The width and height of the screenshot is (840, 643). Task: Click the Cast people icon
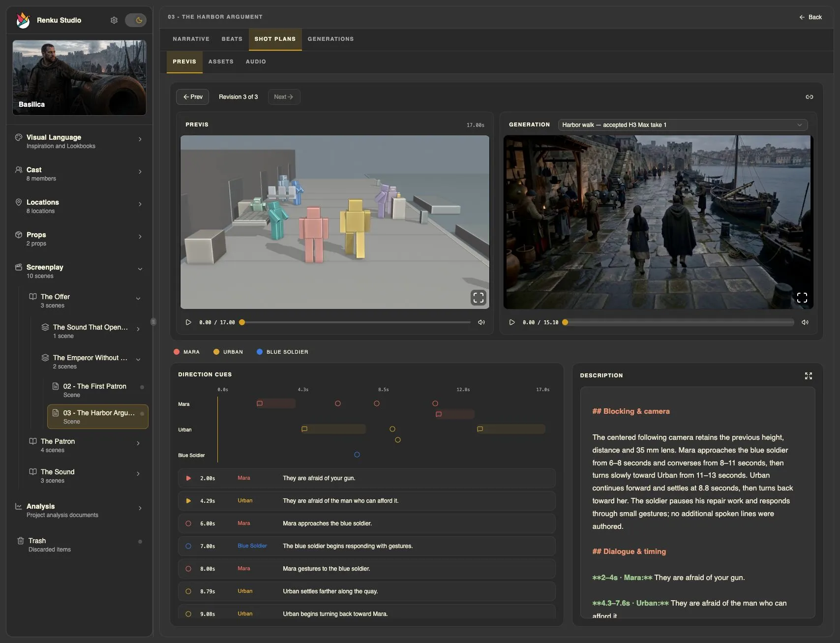pos(19,170)
